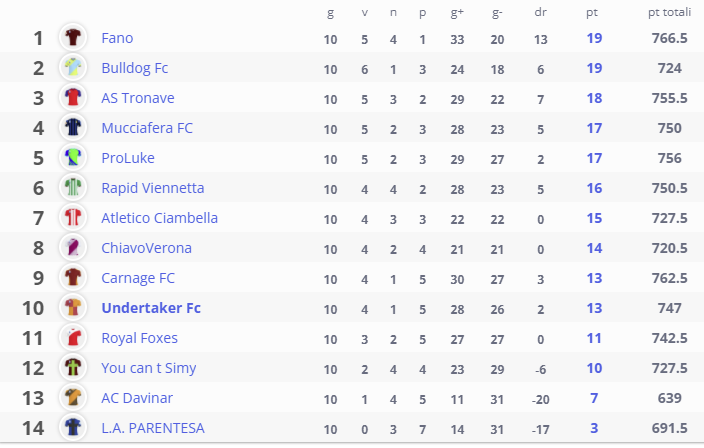Click Rapid Viennetta's green striped jersey icon
This screenshot has height=448, width=704.
click(x=73, y=188)
